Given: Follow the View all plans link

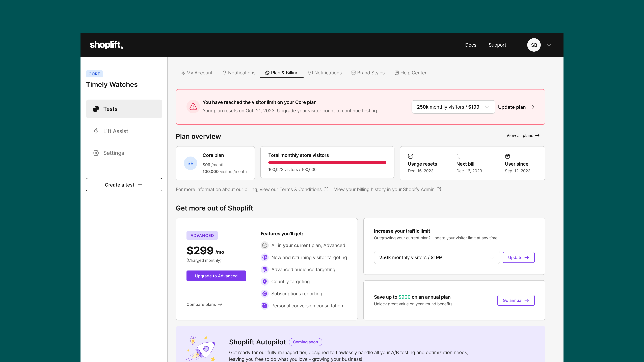Looking at the screenshot, I should 523,135.
